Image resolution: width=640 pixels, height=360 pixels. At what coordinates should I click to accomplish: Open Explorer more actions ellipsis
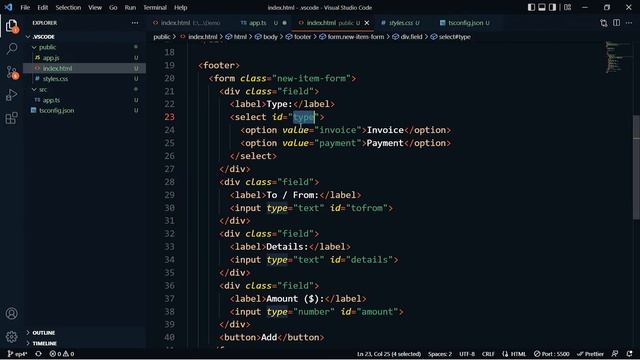click(135, 23)
